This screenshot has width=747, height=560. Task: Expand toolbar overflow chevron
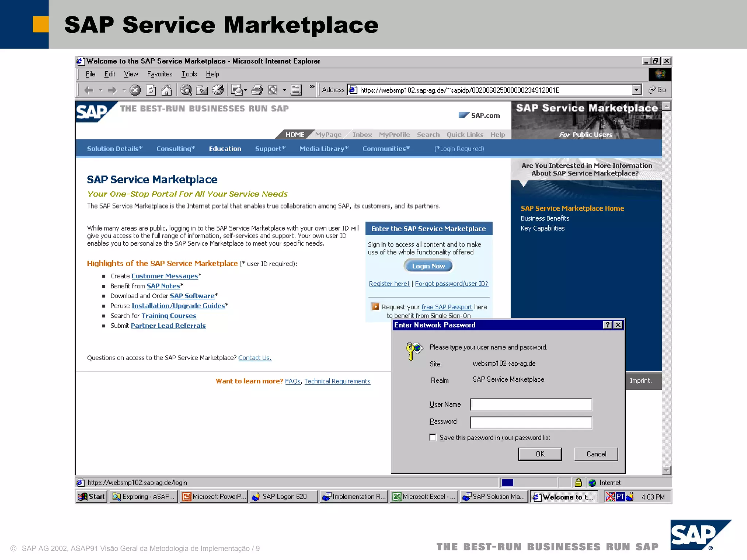(x=312, y=87)
